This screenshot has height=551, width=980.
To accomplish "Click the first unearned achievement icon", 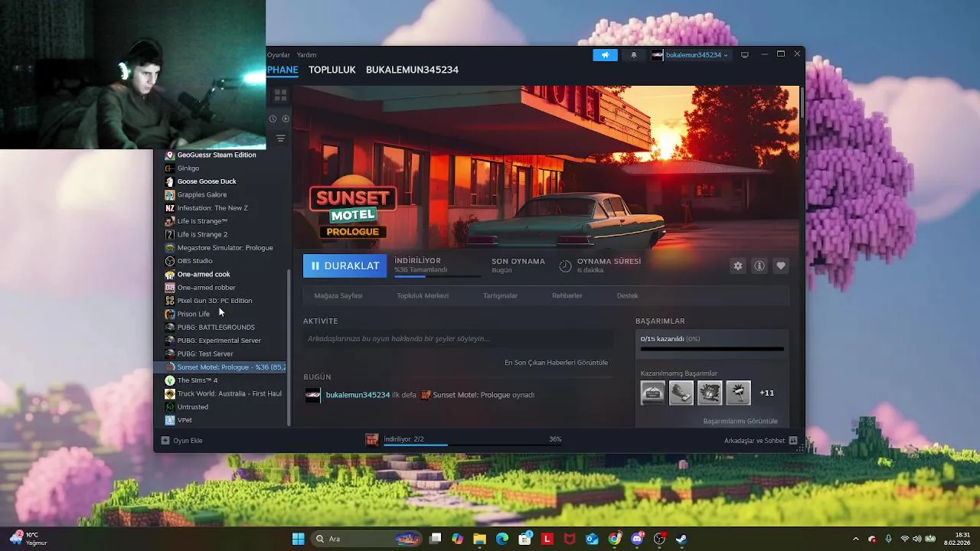I will tap(653, 393).
